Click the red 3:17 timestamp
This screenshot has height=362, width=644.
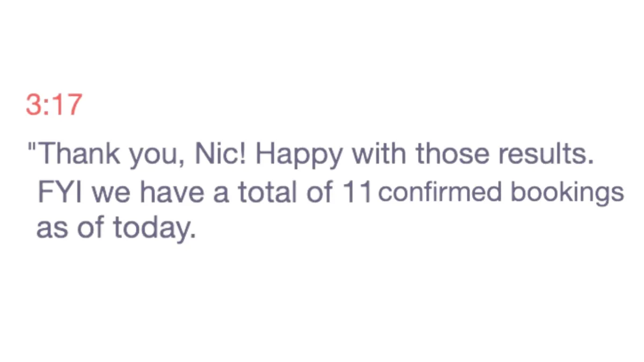(54, 105)
